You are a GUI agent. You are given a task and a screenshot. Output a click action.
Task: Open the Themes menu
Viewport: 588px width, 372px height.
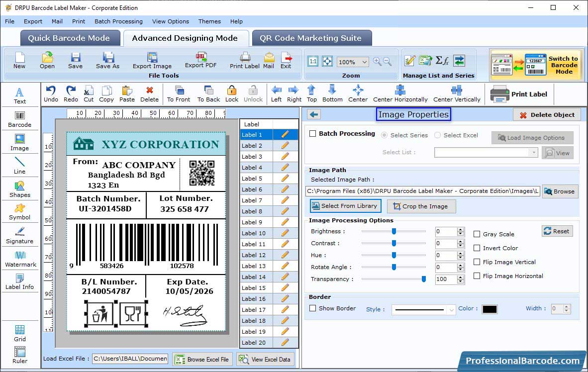209,21
